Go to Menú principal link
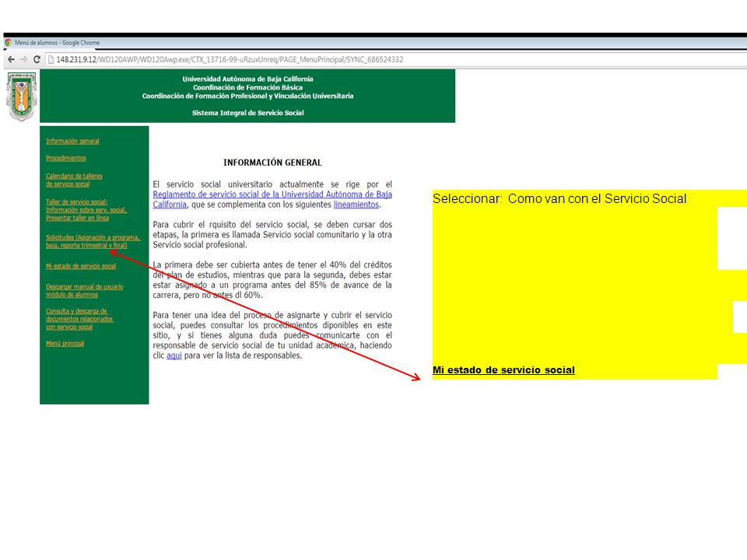 pyautogui.click(x=65, y=343)
